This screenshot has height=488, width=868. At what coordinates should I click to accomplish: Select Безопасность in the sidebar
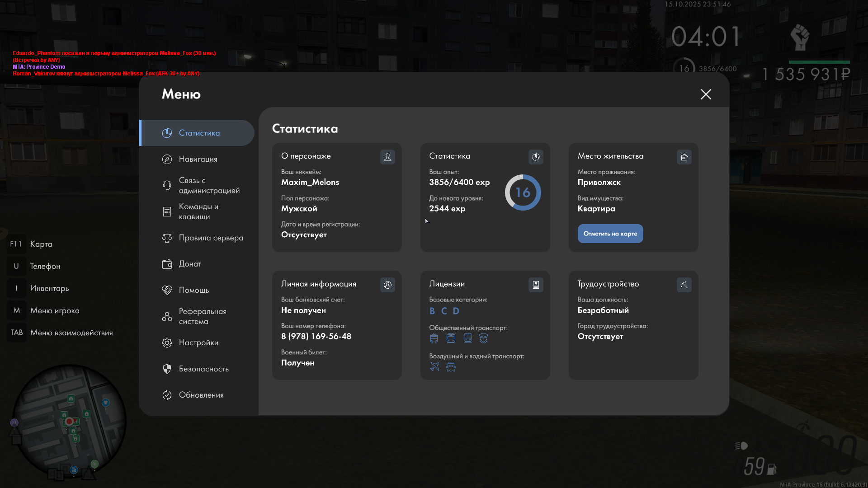[x=203, y=369]
